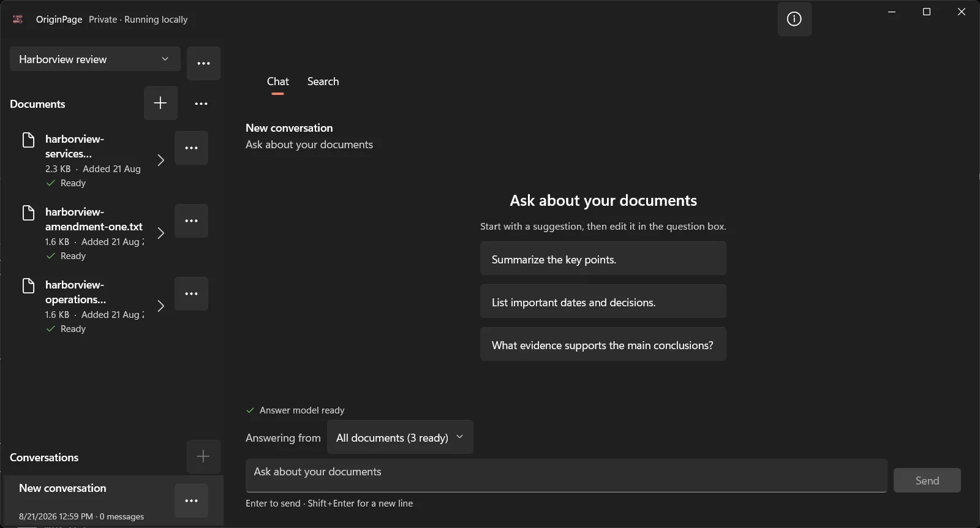Click the Conversations section heading

pyautogui.click(x=44, y=458)
